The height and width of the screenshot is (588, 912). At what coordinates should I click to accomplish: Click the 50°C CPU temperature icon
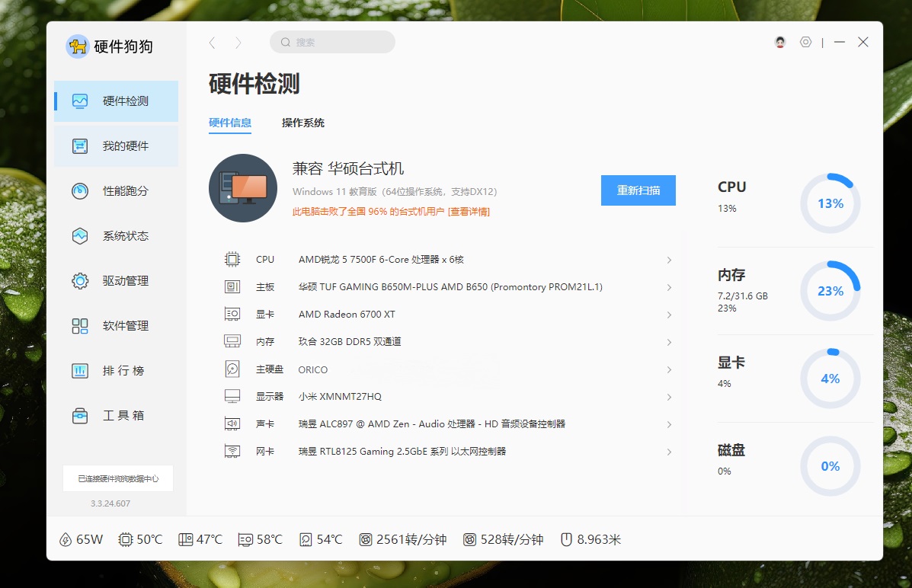click(x=126, y=540)
